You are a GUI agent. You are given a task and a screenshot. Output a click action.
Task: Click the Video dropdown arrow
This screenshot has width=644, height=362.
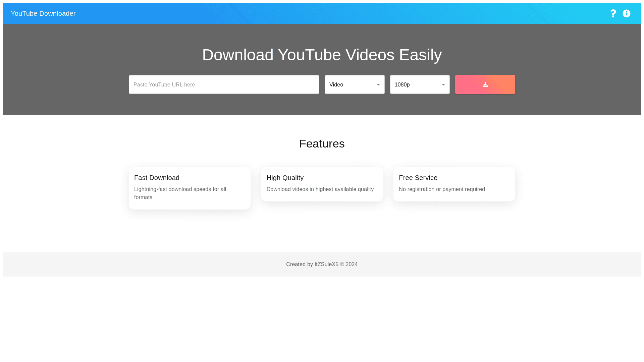click(x=378, y=84)
